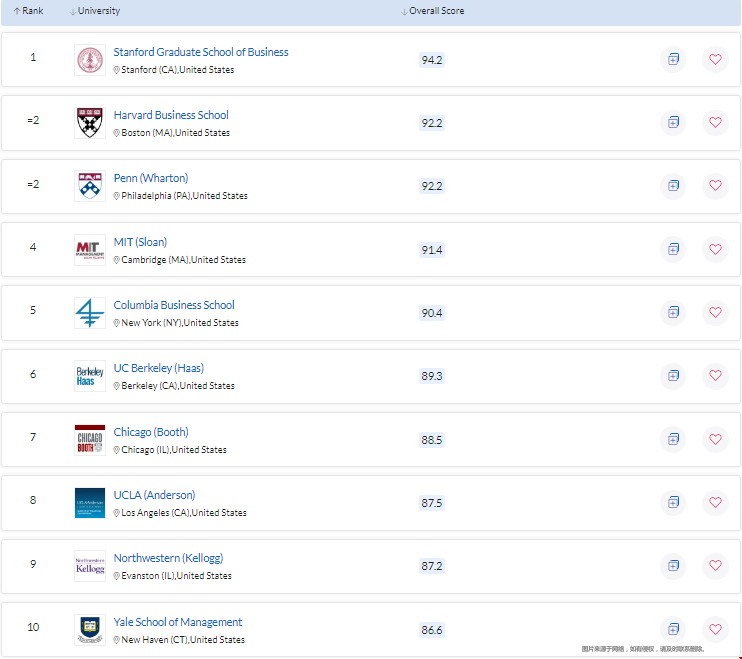Click the 87.2 overall score
The height and width of the screenshot is (659, 742).
[x=432, y=566]
